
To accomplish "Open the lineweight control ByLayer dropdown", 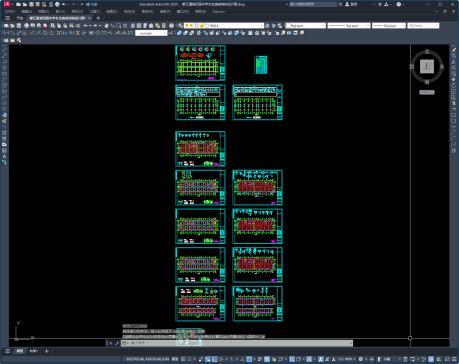I will [x=389, y=26].
